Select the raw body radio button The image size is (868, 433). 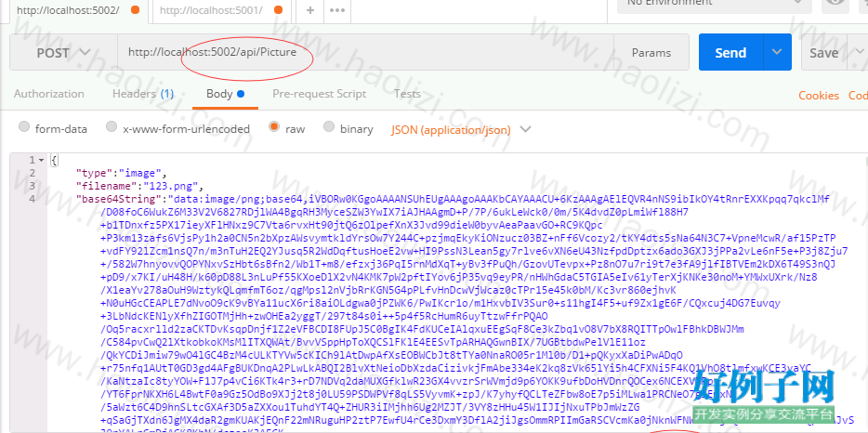(x=273, y=126)
